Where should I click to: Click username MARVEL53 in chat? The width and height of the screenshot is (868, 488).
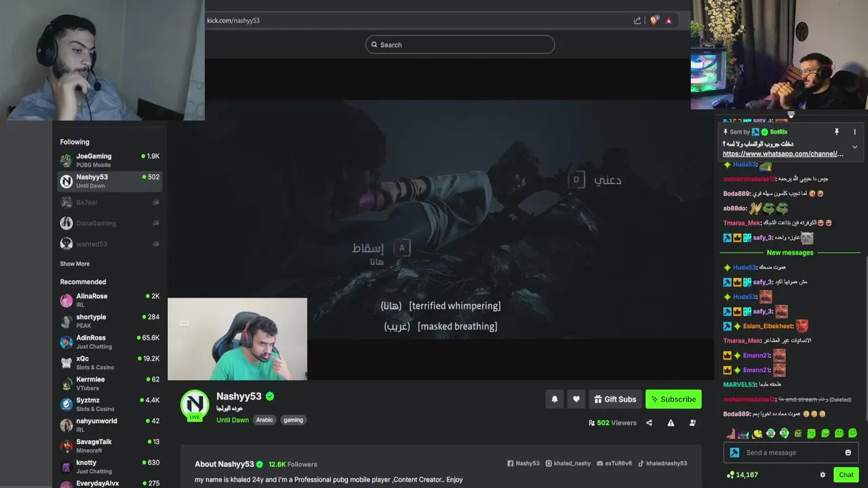point(739,384)
